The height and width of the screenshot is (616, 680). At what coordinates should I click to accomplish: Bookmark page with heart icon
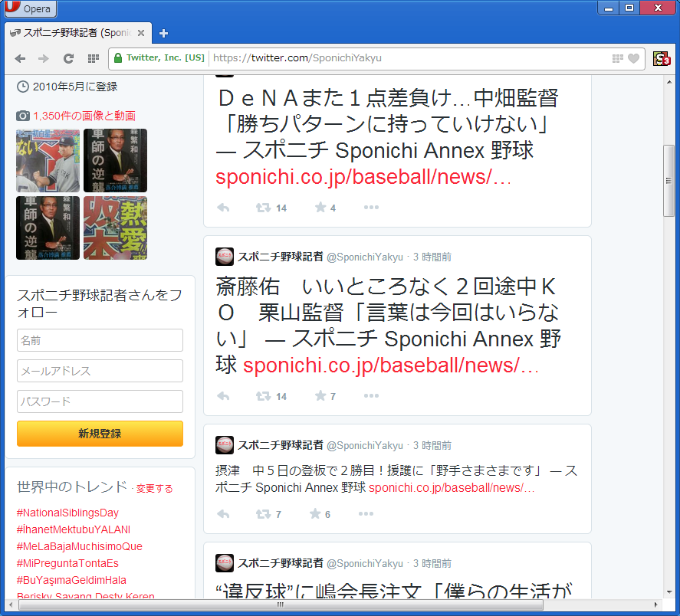pos(633,58)
